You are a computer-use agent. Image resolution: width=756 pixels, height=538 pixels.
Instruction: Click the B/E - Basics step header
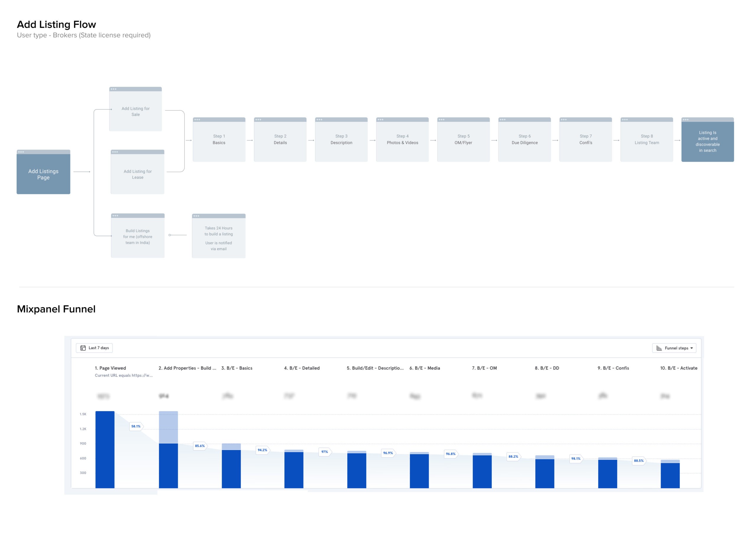tap(237, 368)
